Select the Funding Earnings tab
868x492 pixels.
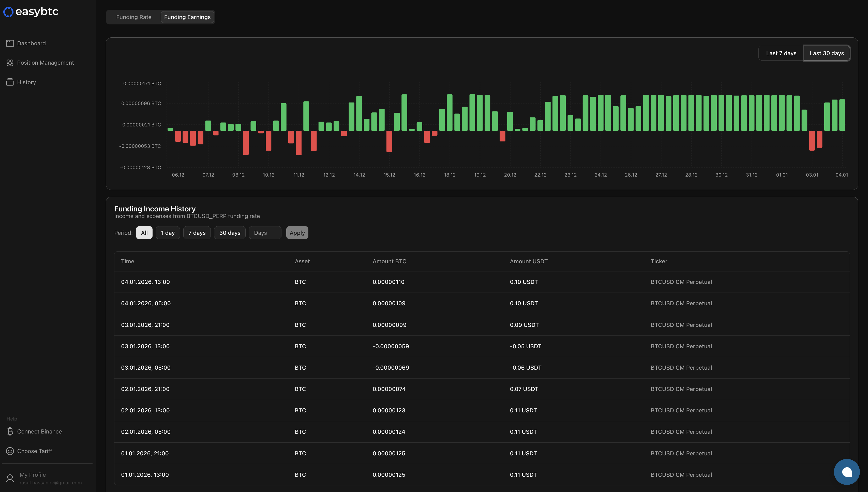point(187,17)
